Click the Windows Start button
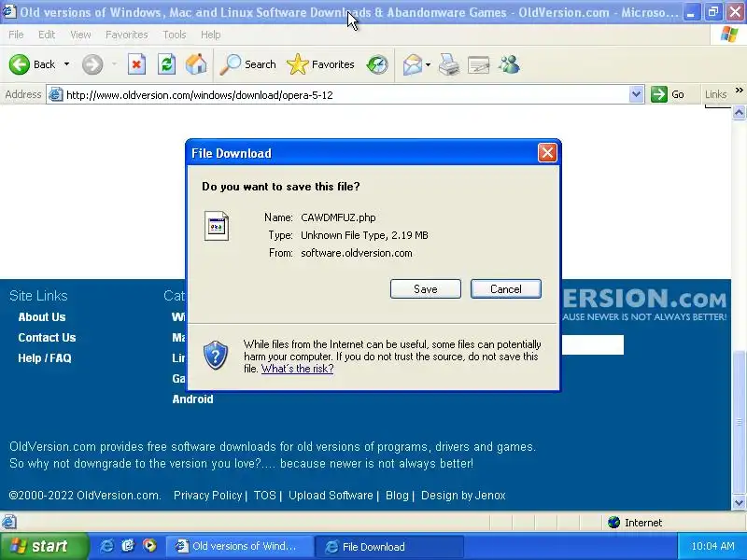 (x=44, y=546)
